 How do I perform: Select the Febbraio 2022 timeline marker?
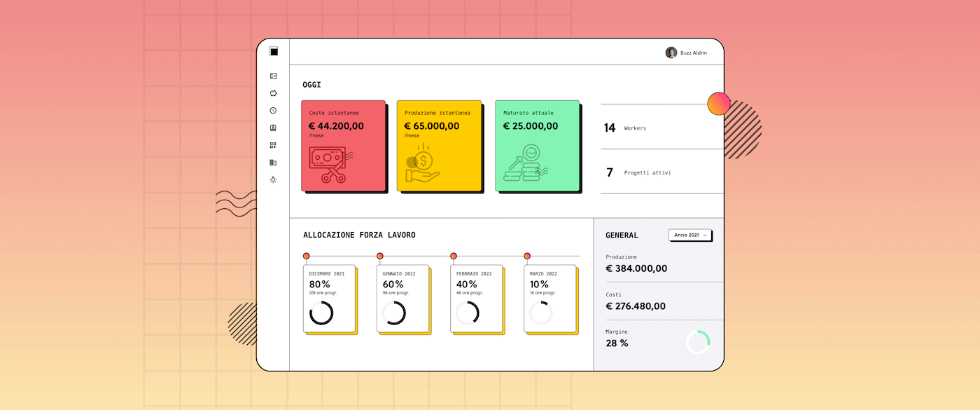[x=454, y=256]
